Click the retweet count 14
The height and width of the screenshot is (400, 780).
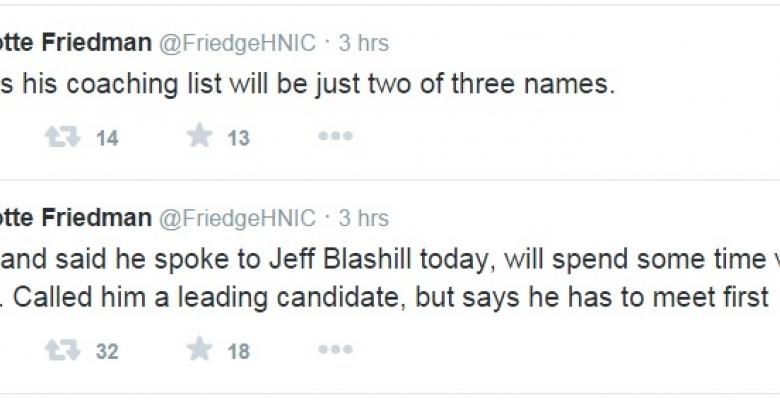coord(107,139)
